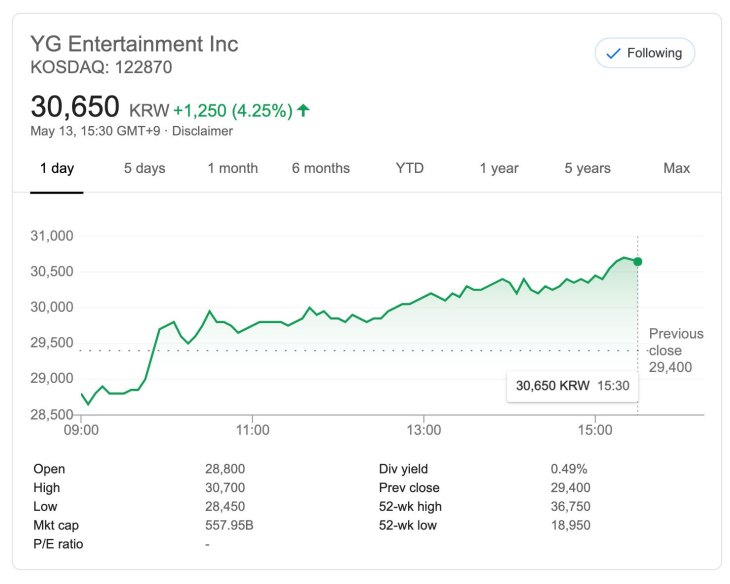Click the blue checkmark icon in Following

point(613,54)
